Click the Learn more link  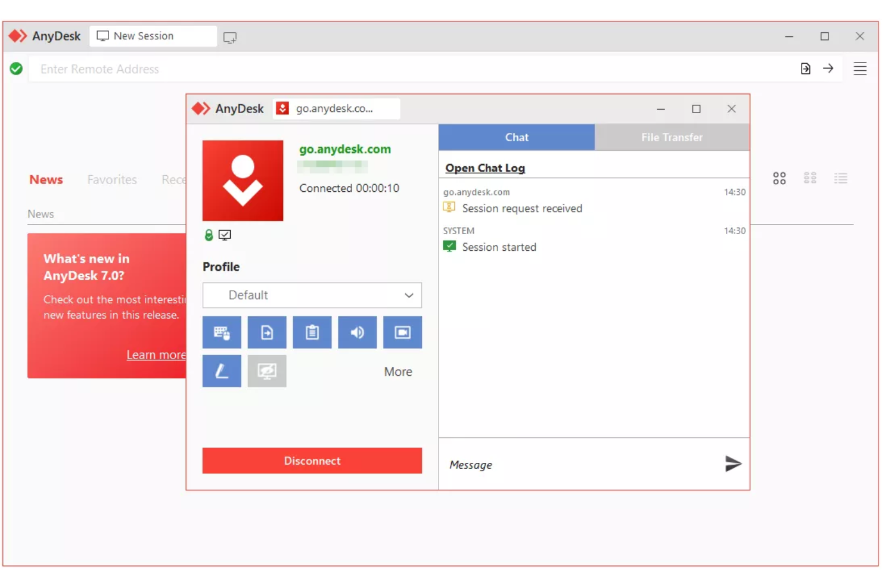(x=156, y=354)
